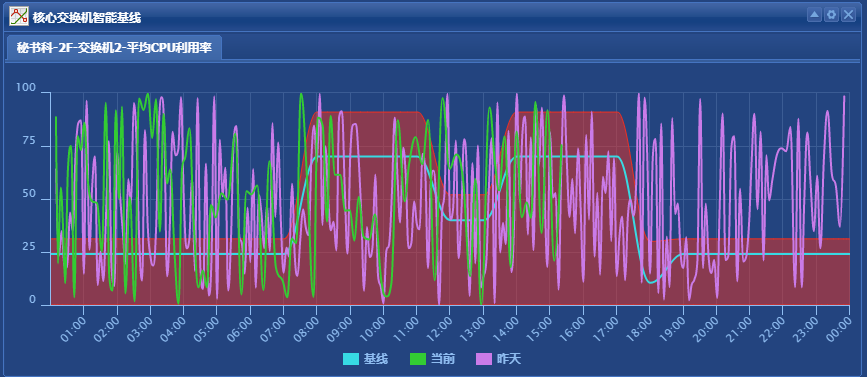Collapse the panel with the up arrow
Screen dimensions: 867x377
[814, 15]
